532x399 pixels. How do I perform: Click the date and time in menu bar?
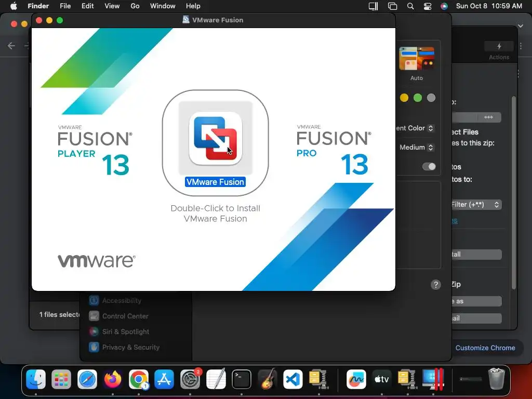(489, 6)
